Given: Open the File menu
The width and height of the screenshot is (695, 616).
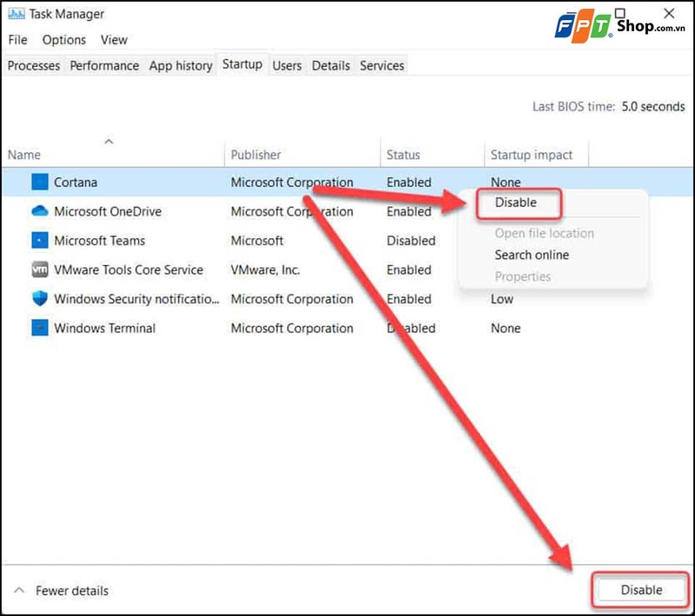Looking at the screenshot, I should (x=17, y=40).
